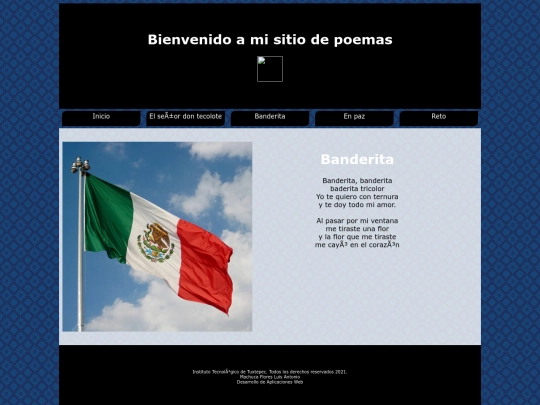The width and height of the screenshot is (540, 405).
Task: Click the line 'baderita tricolor'
Action: click(357, 189)
